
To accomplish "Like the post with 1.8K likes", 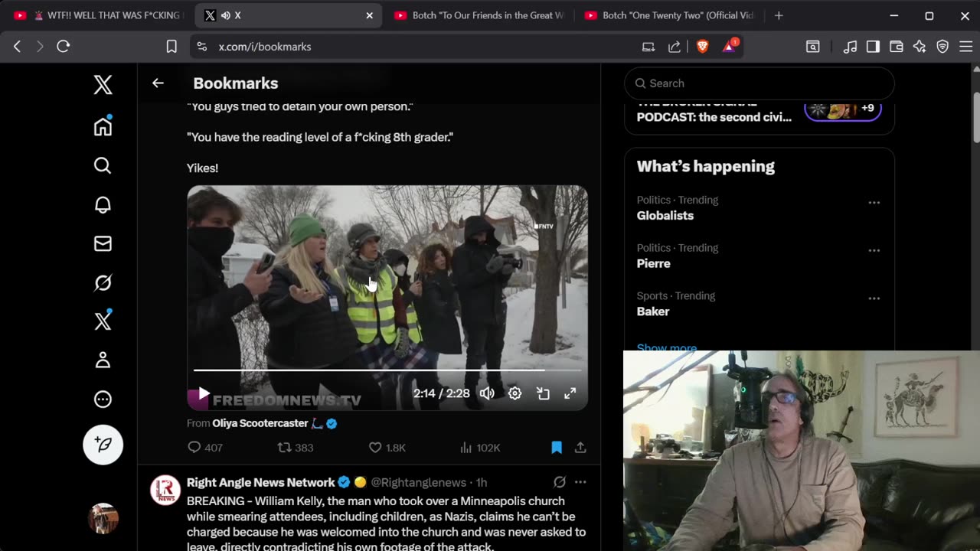I will click(x=387, y=448).
